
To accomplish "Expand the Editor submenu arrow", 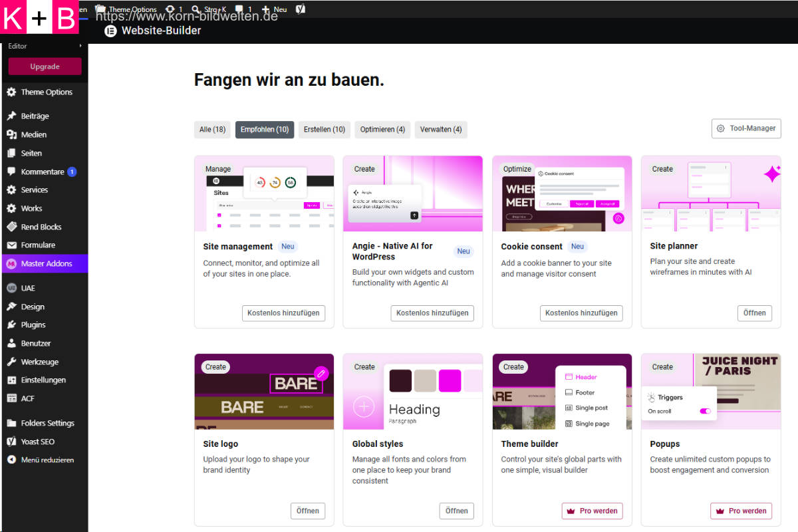I will 80,46.
